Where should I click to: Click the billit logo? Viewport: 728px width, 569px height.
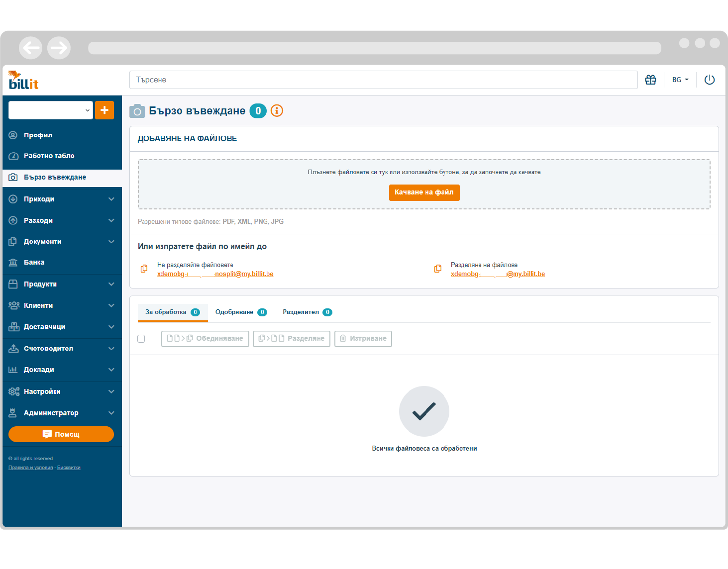point(23,80)
